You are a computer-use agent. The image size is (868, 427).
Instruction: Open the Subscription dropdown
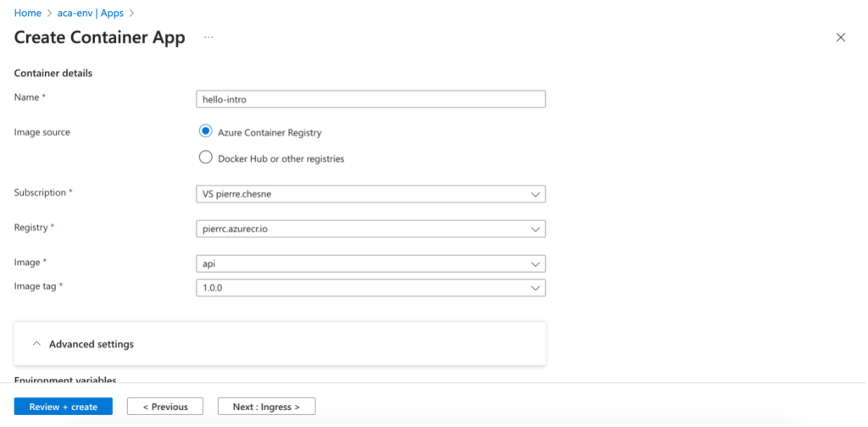(370, 194)
